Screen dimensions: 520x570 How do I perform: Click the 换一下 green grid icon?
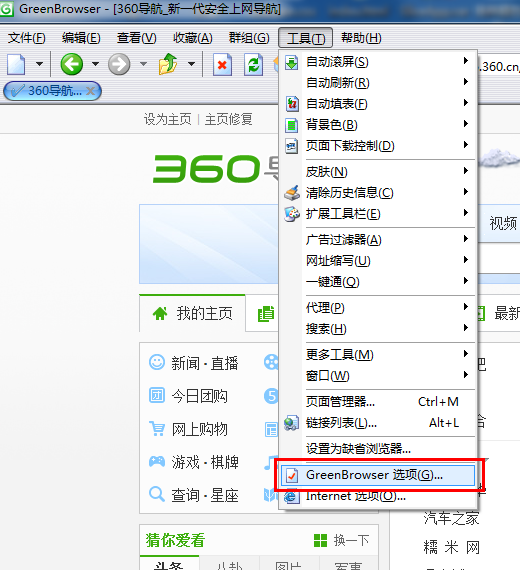(320, 541)
